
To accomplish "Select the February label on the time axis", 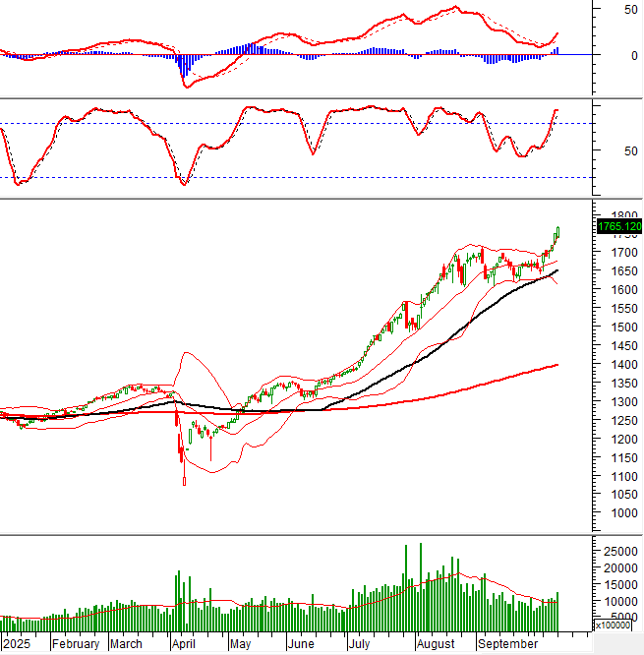I will (76, 644).
